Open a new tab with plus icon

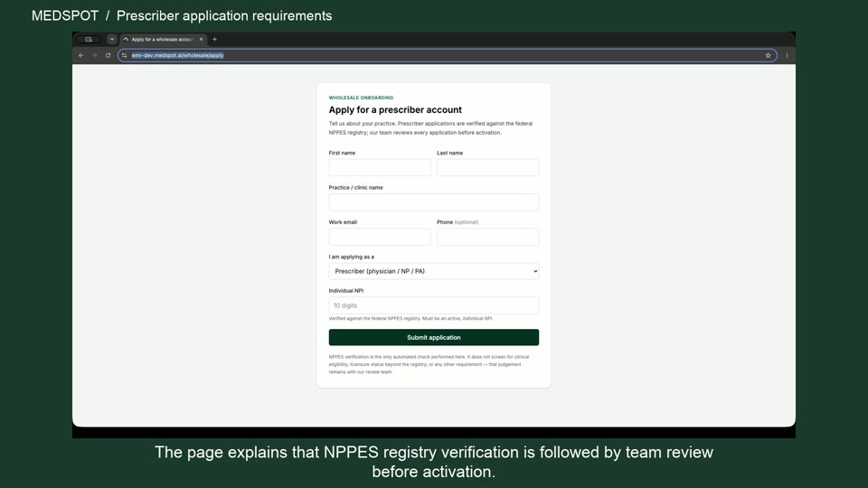point(215,39)
